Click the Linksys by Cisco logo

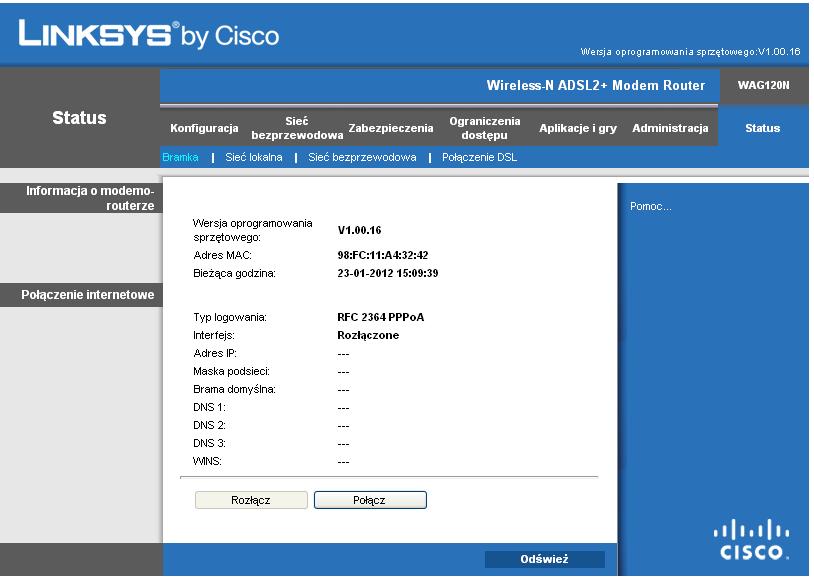(148, 35)
